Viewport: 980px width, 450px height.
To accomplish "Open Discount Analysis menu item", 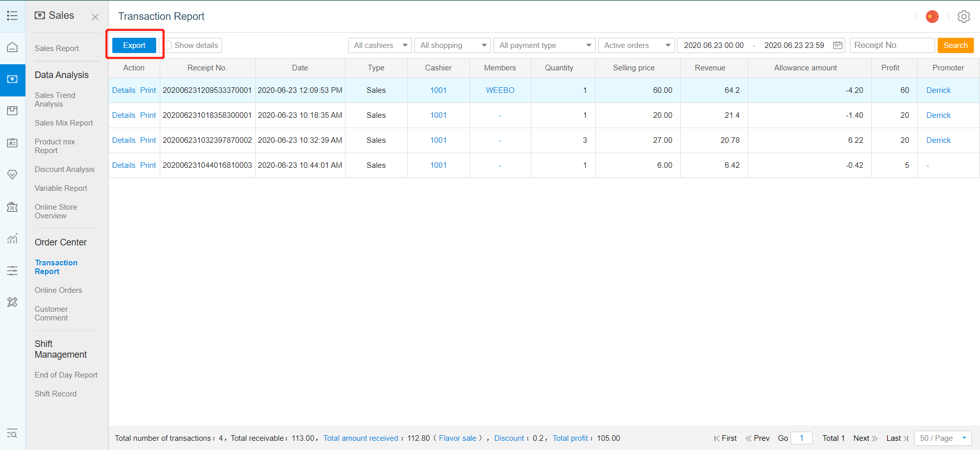I will coord(64,169).
